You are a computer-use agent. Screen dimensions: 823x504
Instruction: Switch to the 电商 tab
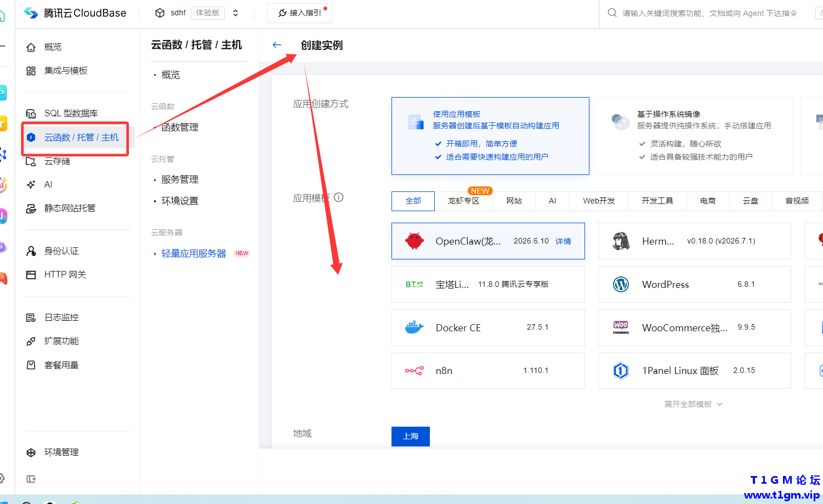click(x=708, y=201)
